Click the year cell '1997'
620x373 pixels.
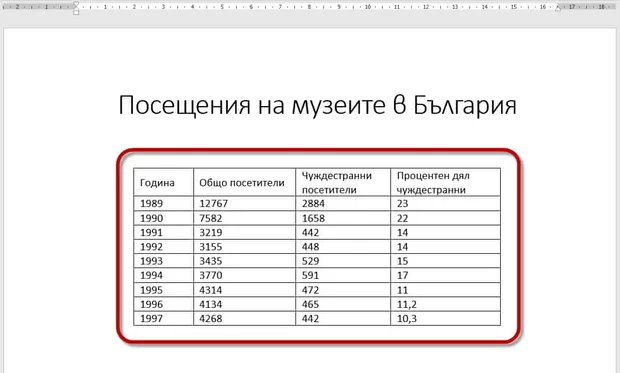point(164,318)
